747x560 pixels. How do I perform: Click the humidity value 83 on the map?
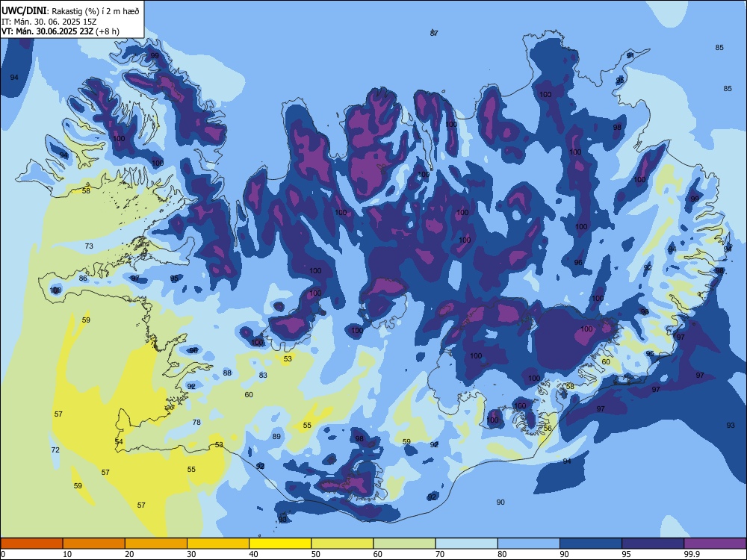coord(263,376)
